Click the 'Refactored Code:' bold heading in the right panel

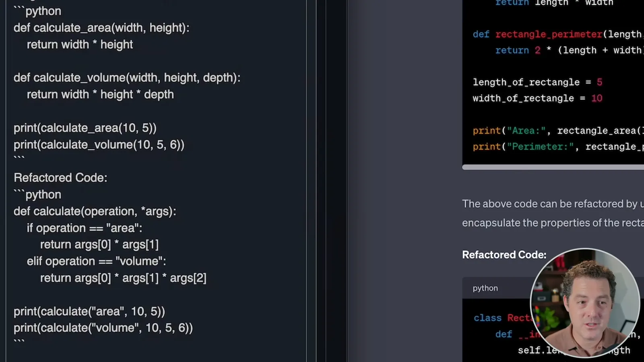[504, 255]
